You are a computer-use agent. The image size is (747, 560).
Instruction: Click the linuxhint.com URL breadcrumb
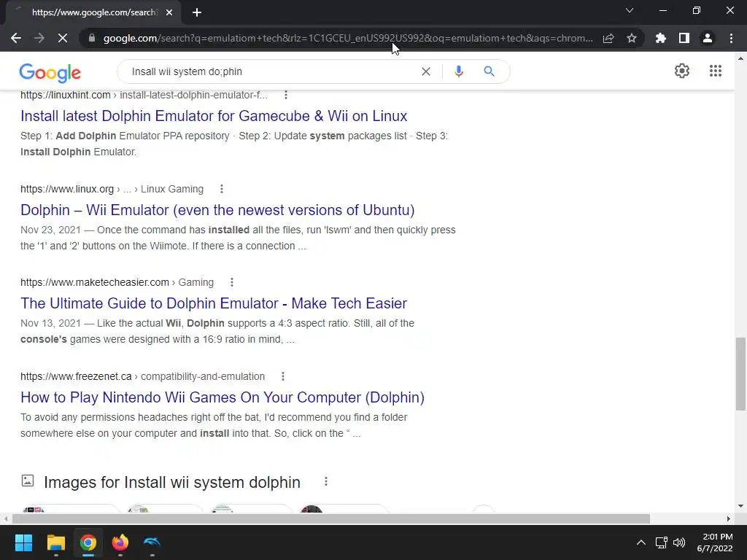[144, 95]
